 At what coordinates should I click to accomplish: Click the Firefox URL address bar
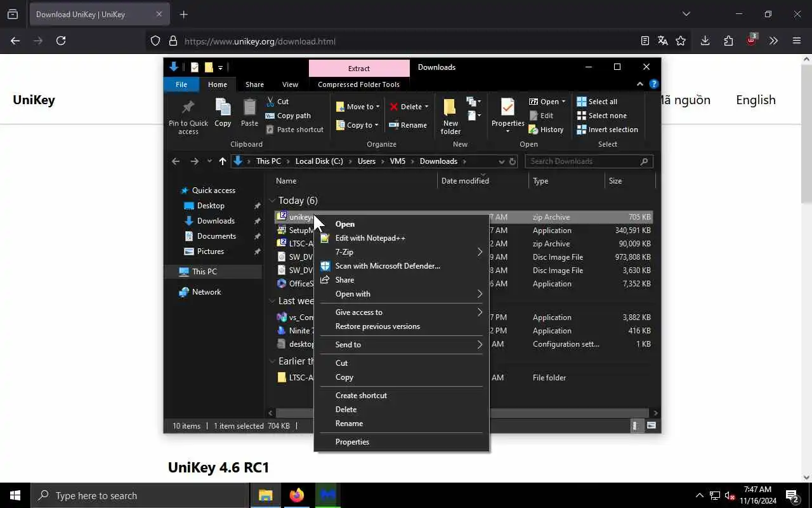pyautogui.click(x=406, y=41)
